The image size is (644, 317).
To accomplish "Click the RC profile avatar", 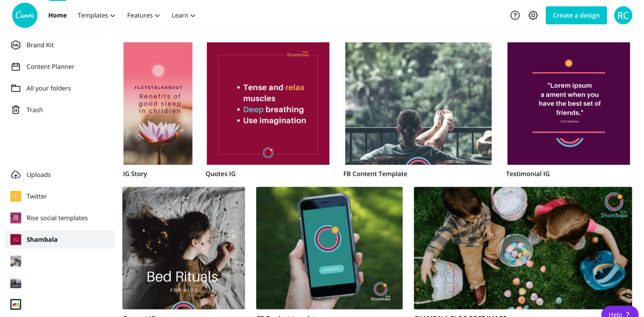I will pos(623,15).
